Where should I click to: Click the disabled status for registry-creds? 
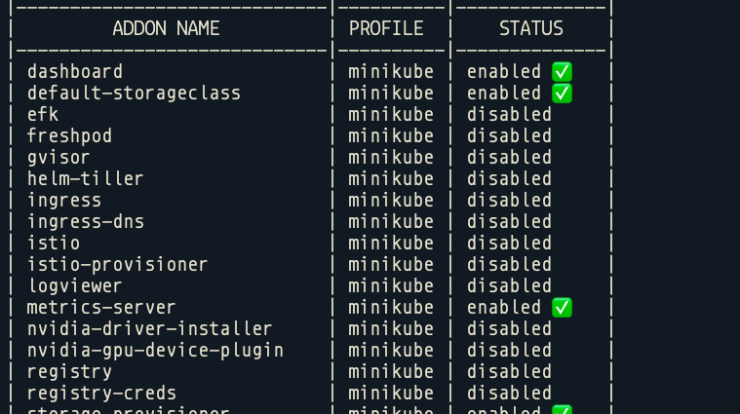[x=509, y=393]
